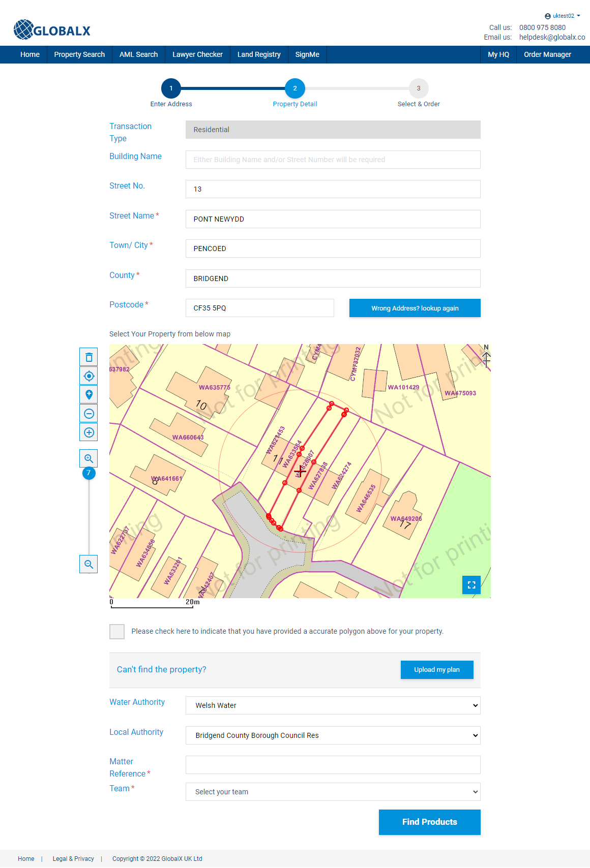590x868 pixels.
Task: Click Wrong Address? lookup again button
Action: pos(415,308)
